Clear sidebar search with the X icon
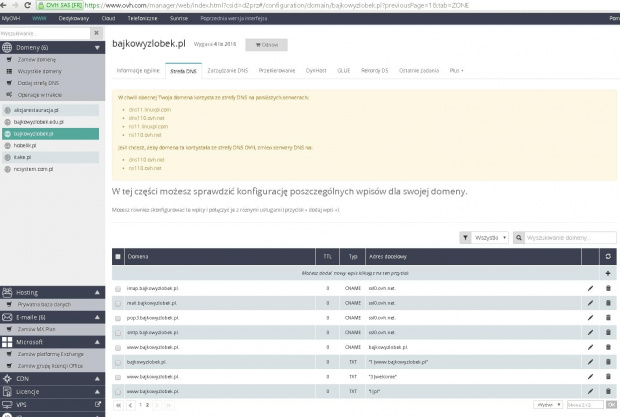This screenshot has height=417, width=620. point(96,33)
